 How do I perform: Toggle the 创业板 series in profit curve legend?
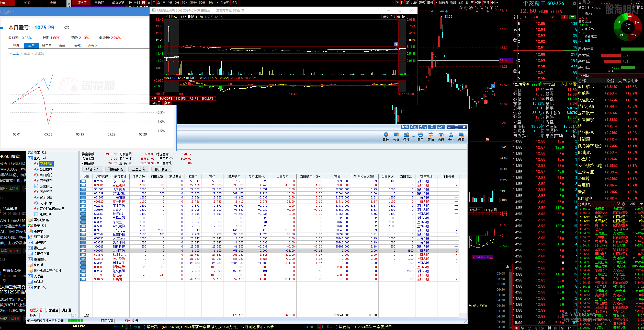click(38, 53)
